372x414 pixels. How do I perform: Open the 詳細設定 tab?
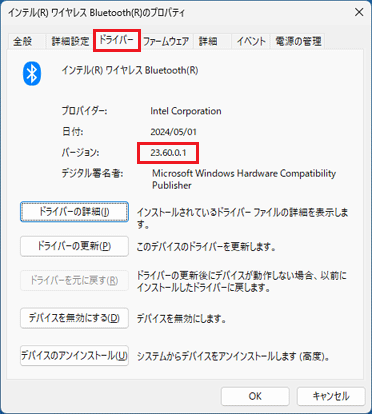point(70,41)
